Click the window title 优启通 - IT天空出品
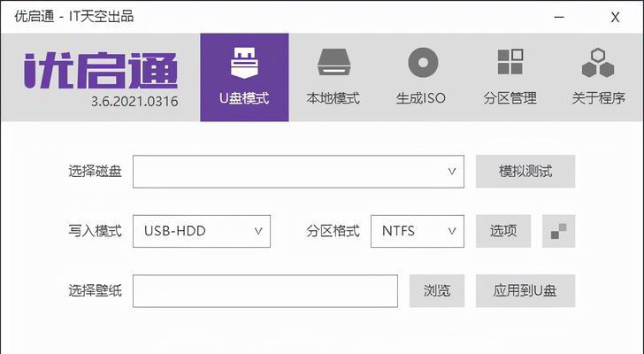This screenshot has height=354, width=644. click(74, 17)
